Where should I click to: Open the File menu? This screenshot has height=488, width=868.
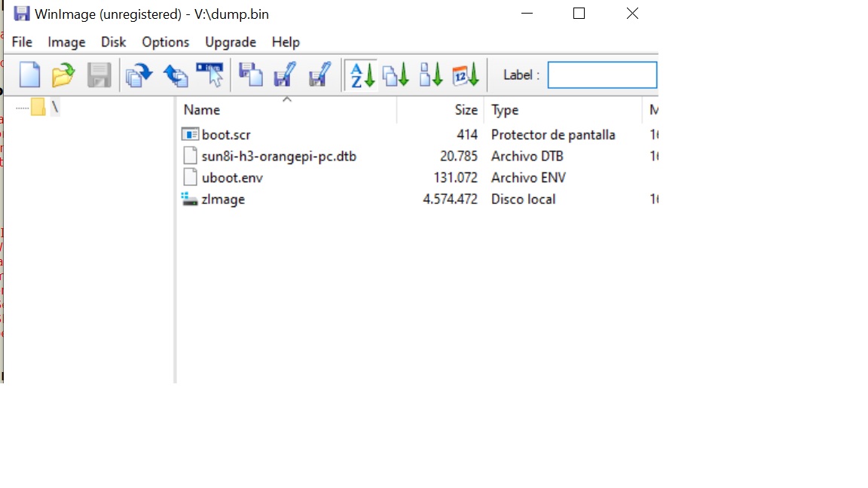(22, 42)
